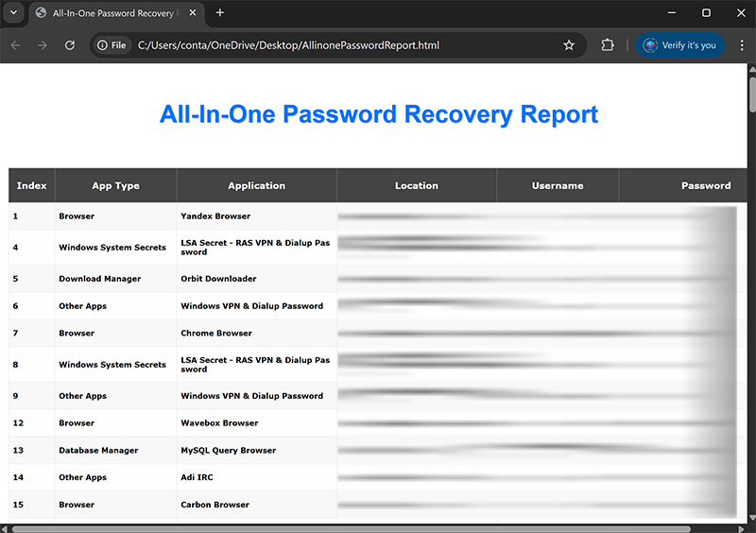The width and height of the screenshot is (756, 533).
Task: Open the tab search dropdown arrow
Action: tap(13, 13)
